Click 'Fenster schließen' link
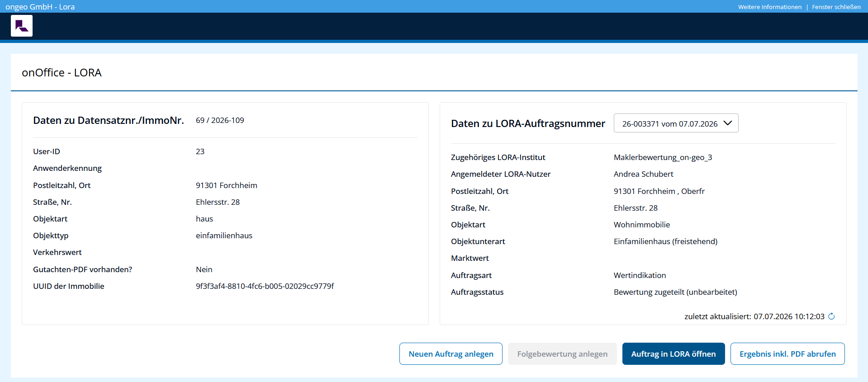The height and width of the screenshot is (382, 868). (x=836, y=7)
